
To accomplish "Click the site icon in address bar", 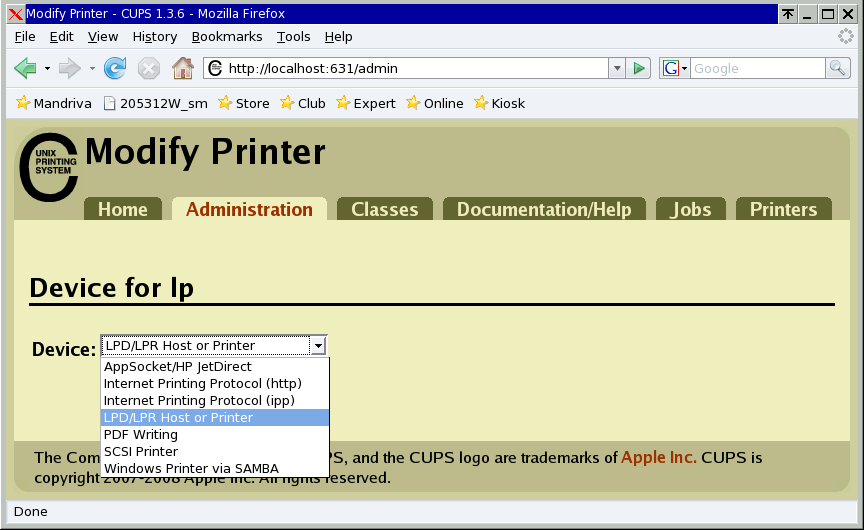I will [x=215, y=68].
